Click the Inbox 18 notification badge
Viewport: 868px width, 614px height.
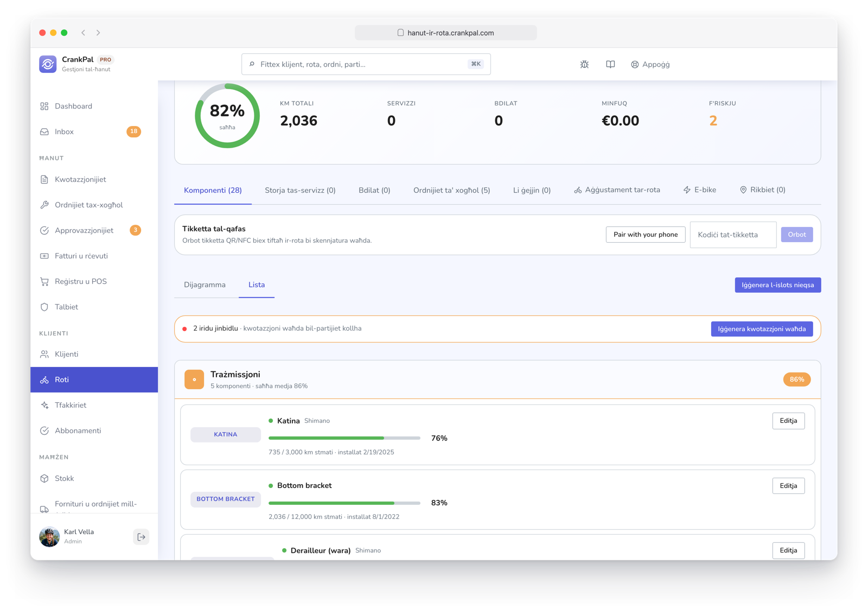click(133, 131)
